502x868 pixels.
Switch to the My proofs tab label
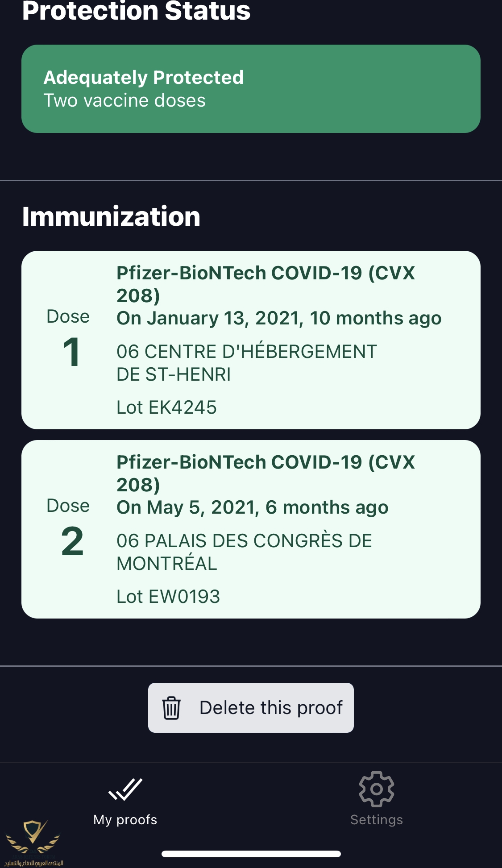125,820
